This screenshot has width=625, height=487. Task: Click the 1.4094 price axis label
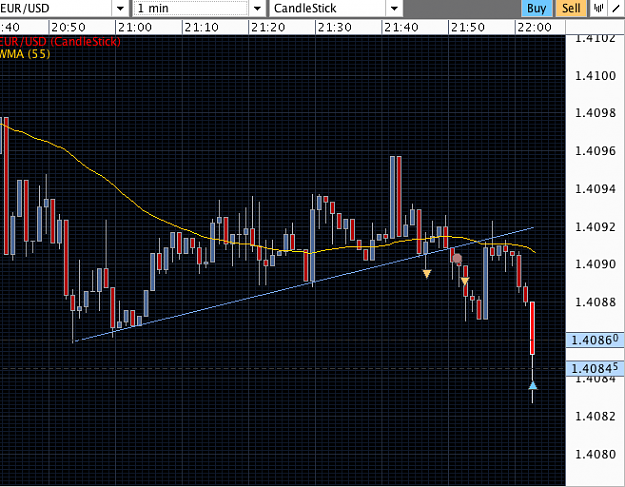pyautogui.click(x=595, y=189)
